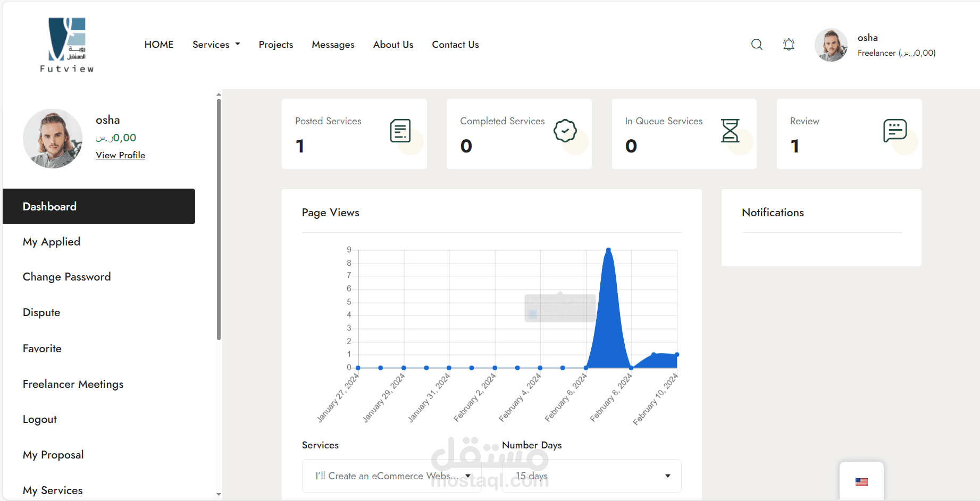Open the search icon in header
Screen dimensions: 980x501
pos(757,45)
